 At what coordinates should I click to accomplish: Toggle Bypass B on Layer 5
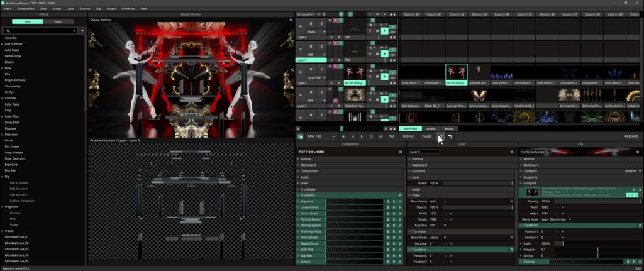point(311,46)
